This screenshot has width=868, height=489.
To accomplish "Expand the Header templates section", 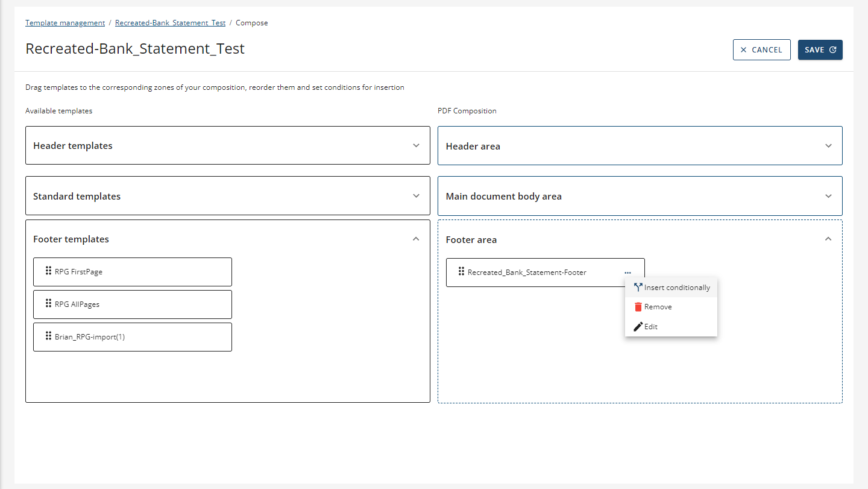I will point(416,145).
